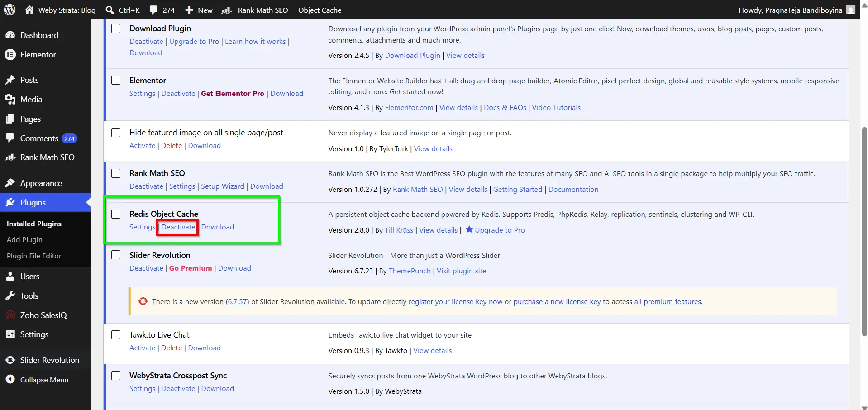Viewport: 868px width, 410px height.
Task: Open Add Plugin submenu item
Action: tap(24, 239)
